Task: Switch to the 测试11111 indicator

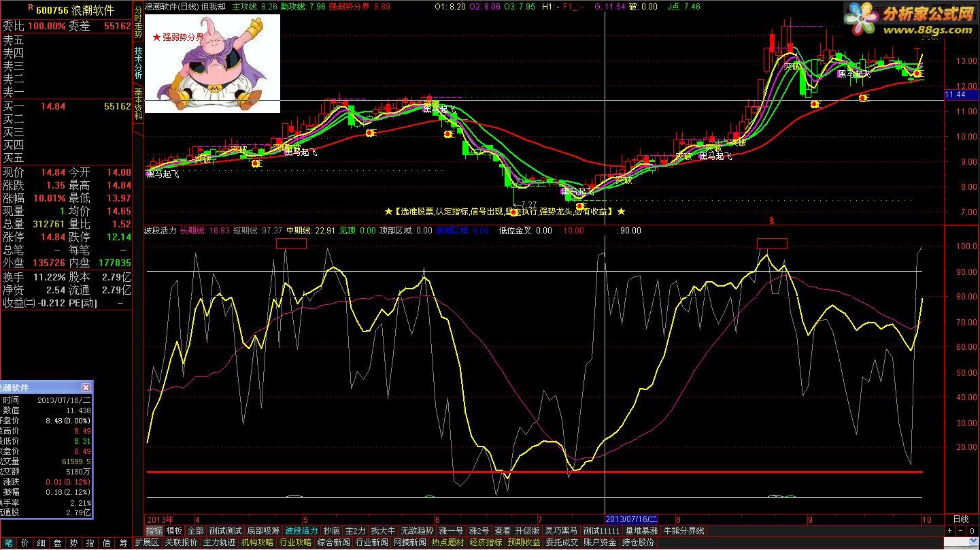Action: [601, 531]
